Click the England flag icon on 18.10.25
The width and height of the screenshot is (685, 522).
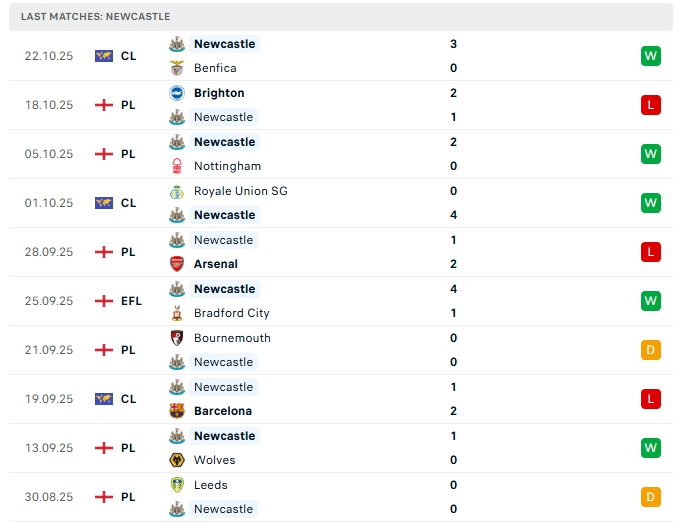104,105
